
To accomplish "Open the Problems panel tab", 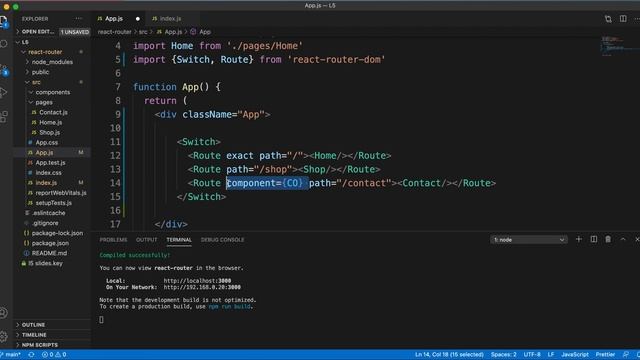I will (x=113, y=240).
